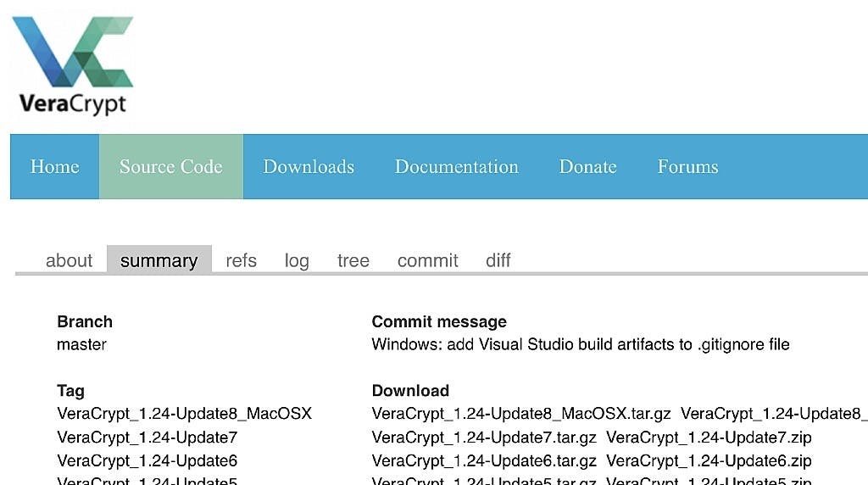
Task: Switch to the about tab
Action: [69, 260]
